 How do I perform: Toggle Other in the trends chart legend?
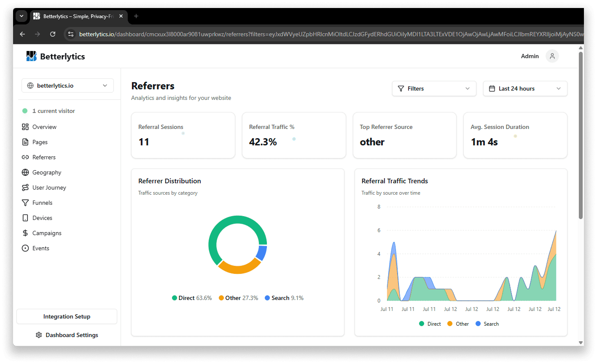click(458, 324)
